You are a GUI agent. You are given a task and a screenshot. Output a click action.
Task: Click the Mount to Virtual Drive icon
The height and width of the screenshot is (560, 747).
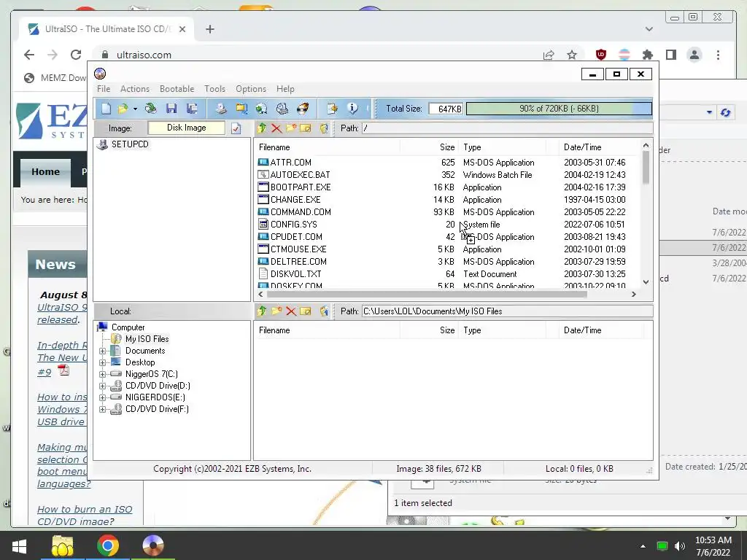[282, 109]
